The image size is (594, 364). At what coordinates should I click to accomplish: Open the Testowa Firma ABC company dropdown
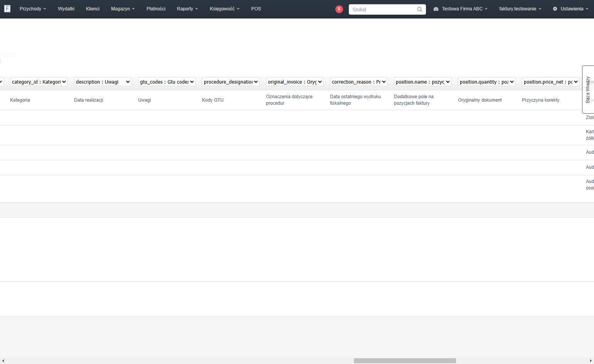[464, 9]
